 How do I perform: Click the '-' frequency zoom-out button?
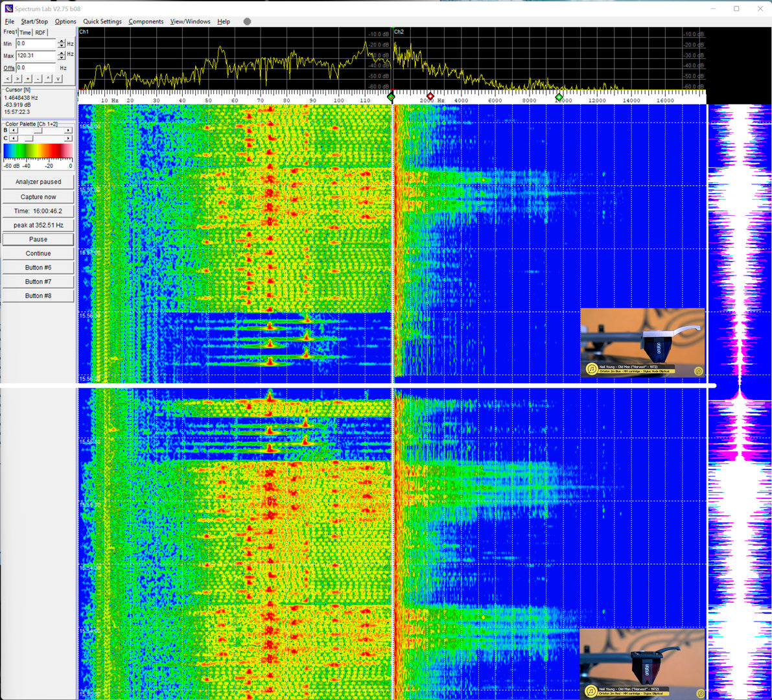38,79
